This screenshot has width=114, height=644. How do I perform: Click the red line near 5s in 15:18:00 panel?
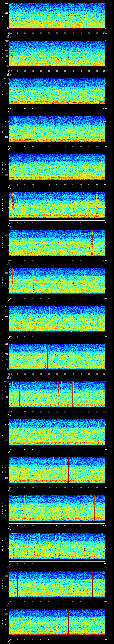[x=18, y=90]
